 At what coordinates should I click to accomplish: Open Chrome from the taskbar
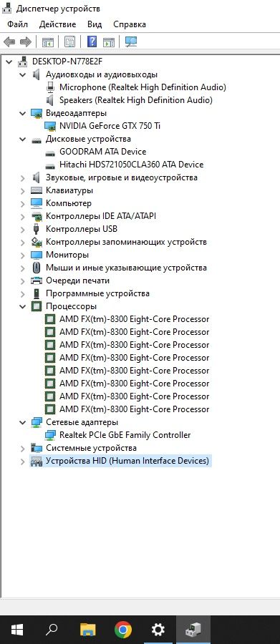[x=123, y=630]
